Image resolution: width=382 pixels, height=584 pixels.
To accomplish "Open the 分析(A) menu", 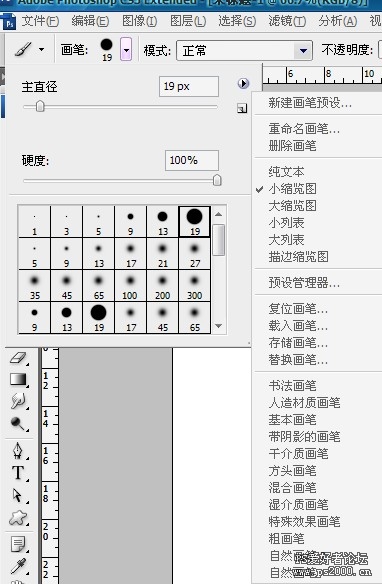I will point(338,21).
